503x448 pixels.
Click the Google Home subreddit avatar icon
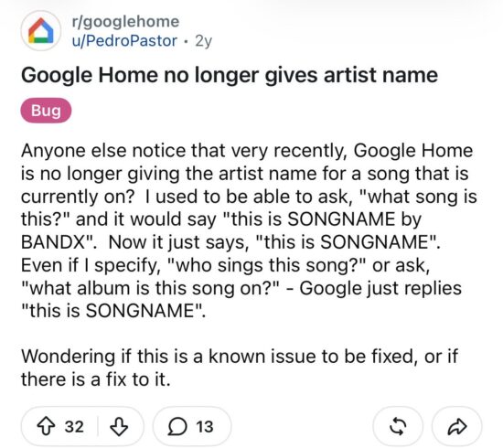(41, 31)
